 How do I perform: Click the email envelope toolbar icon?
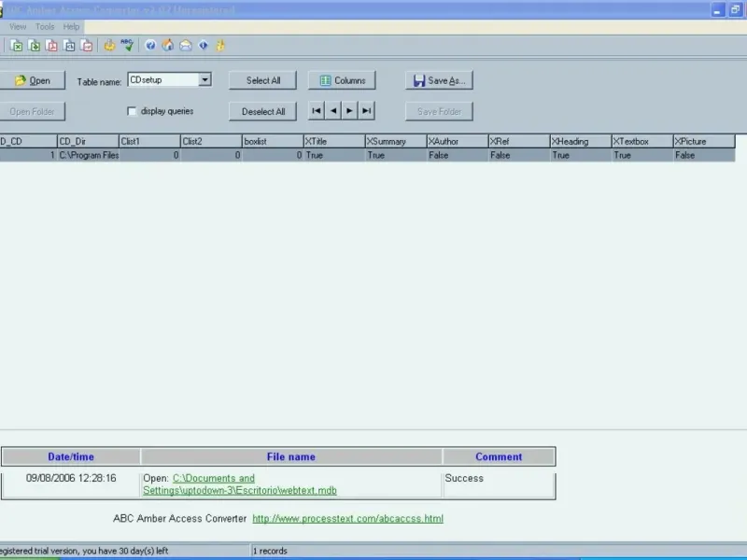coord(185,45)
